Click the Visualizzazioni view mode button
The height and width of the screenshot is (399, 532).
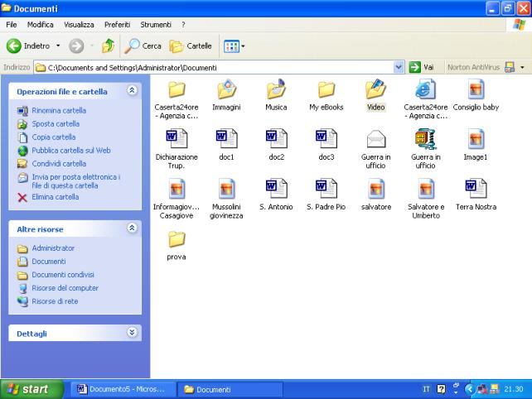click(x=231, y=46)
